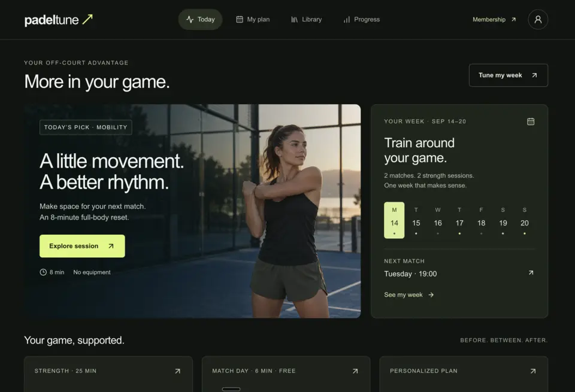This screenshot has height=392, width=575.
Task: Go to the Library tab
Action: [306, 19]
